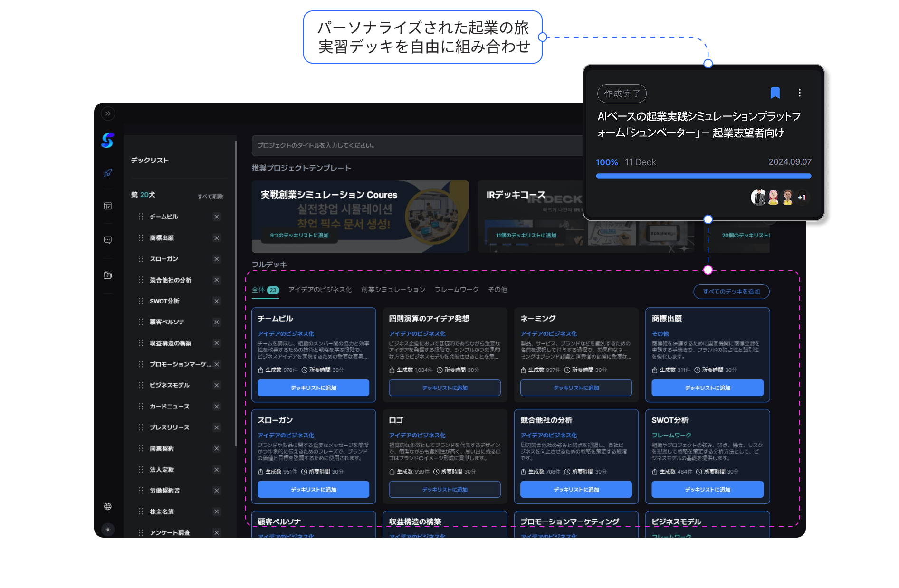Toggle the bookmark on the シュンペーター project card

tap(775, 93)
